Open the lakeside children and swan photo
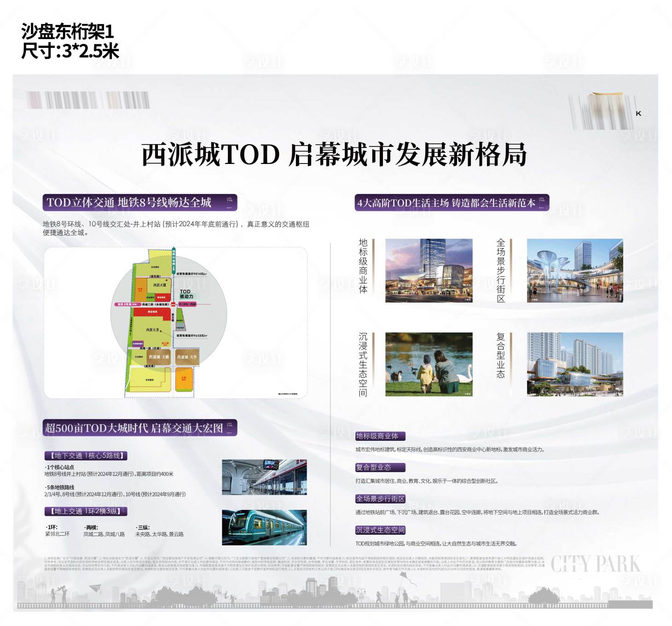This screenshot has height=626, width=672. click(429, 364)
